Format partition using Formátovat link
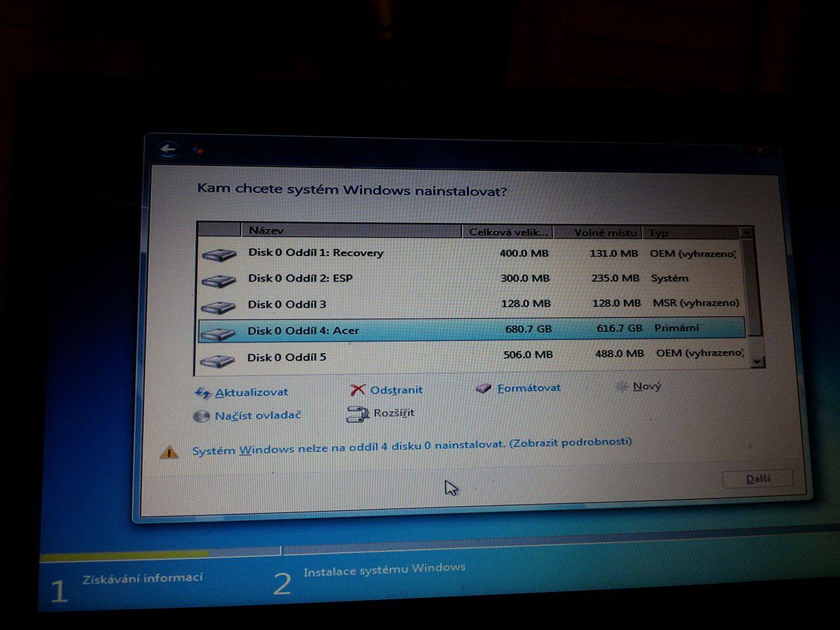The height and width of the screenshot is (630, 840). click(529, 388)
